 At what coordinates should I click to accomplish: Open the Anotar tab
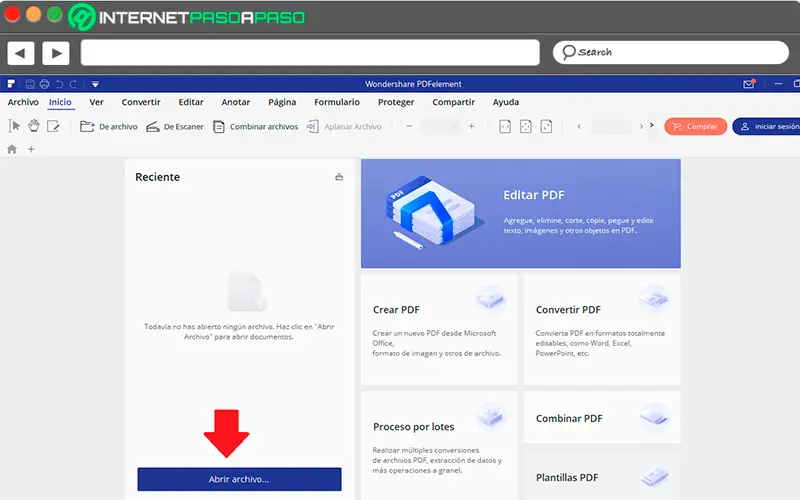[236, 102]
